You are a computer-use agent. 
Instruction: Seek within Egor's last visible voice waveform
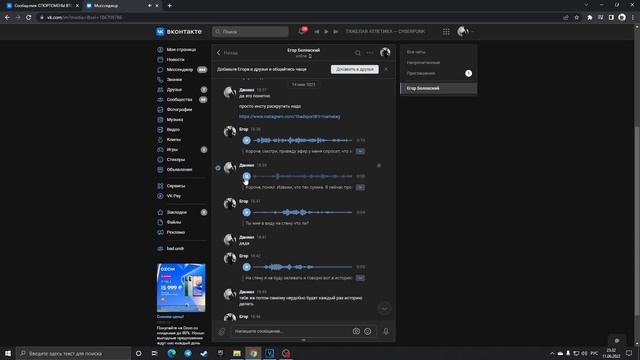click(302, 267)
